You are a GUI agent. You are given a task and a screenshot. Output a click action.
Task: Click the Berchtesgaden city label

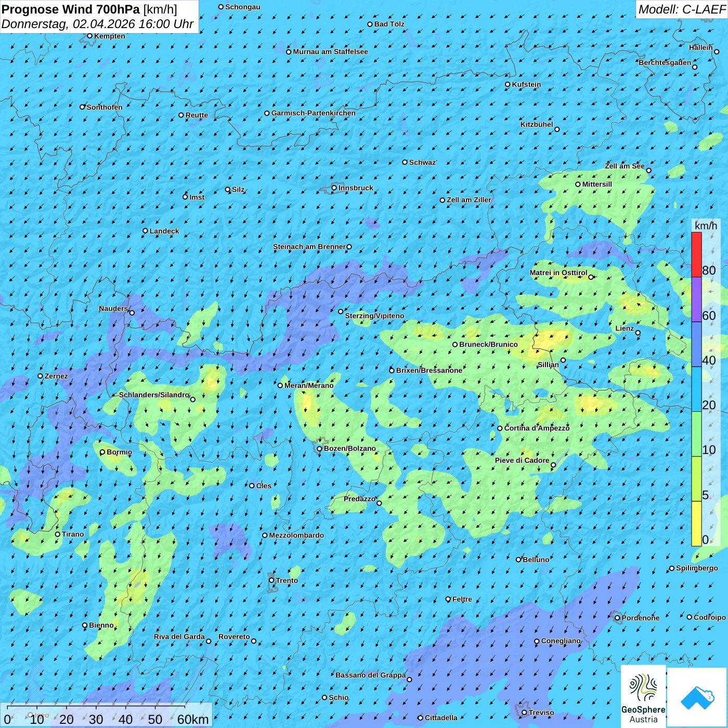point(665,62)
